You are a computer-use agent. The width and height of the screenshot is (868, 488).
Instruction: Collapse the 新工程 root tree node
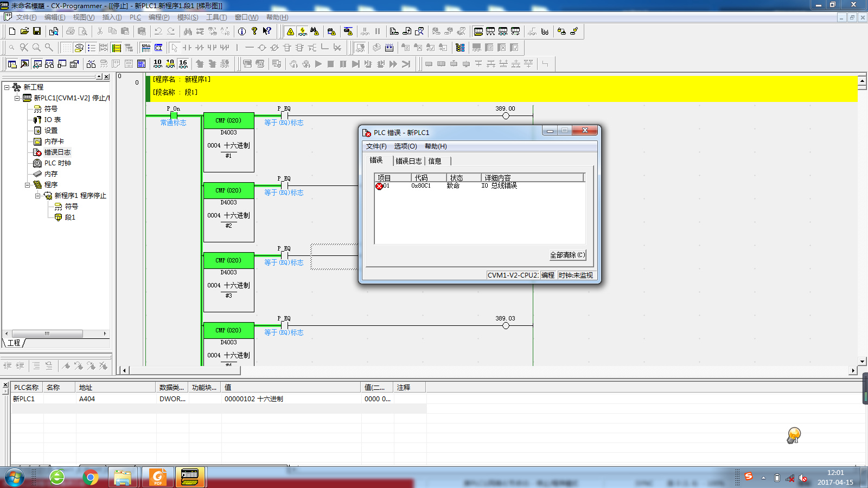7,87
